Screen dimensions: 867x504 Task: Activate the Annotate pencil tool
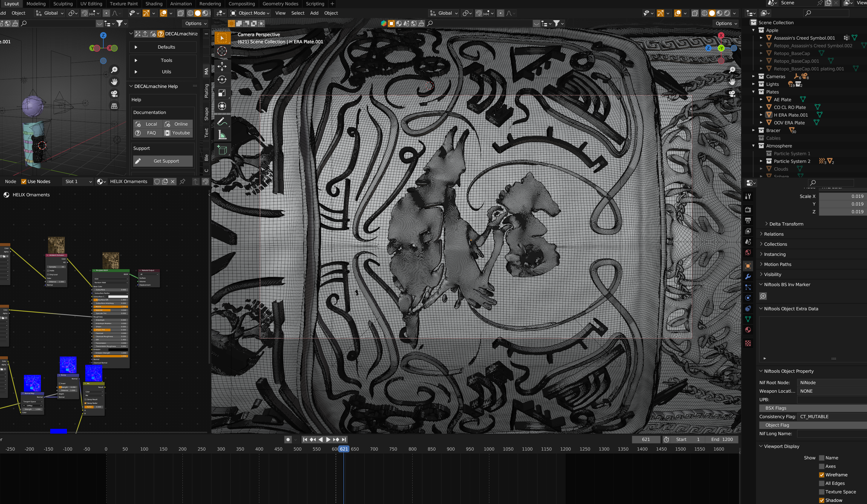click(x=222, y=121)
